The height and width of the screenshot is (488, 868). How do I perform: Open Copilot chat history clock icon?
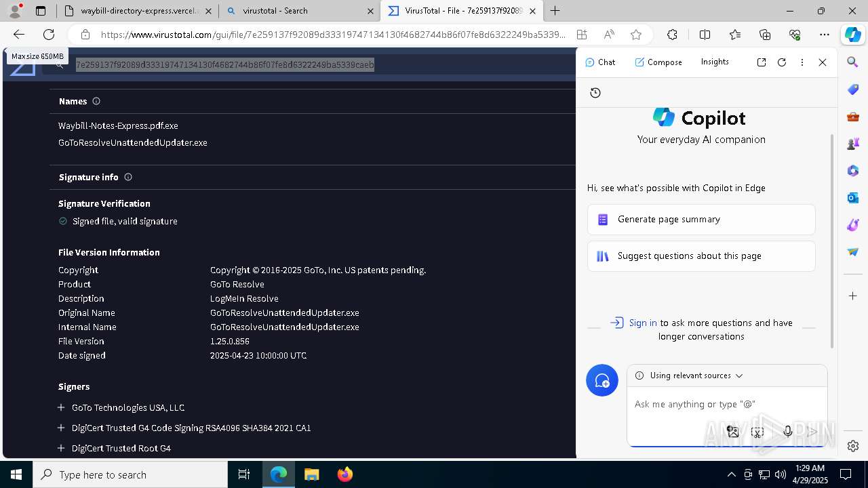coord(595,93)
